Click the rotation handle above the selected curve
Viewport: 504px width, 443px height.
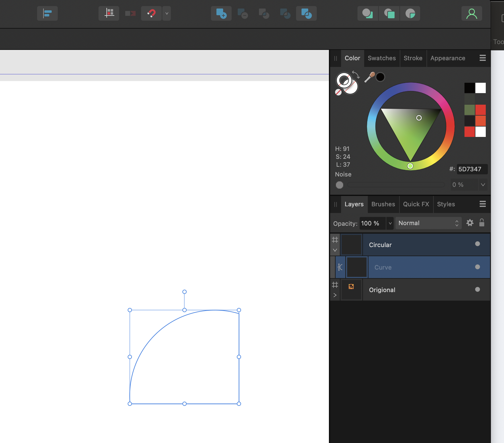185,292
